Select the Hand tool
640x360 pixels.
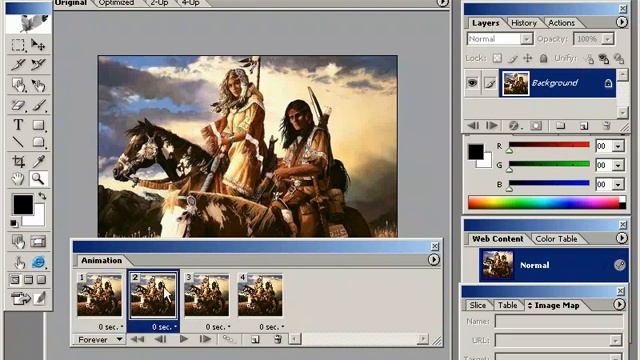pos(18,179)
